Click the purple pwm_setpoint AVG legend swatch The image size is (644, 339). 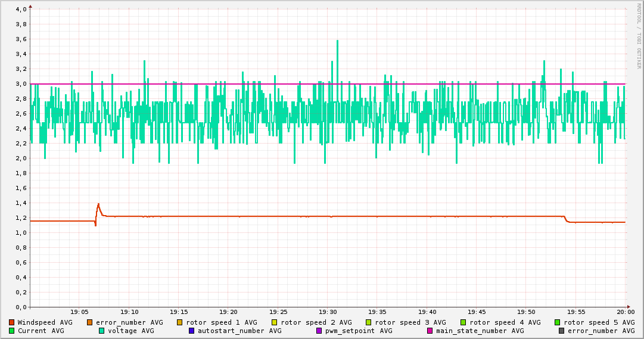(x=319, y=331)
